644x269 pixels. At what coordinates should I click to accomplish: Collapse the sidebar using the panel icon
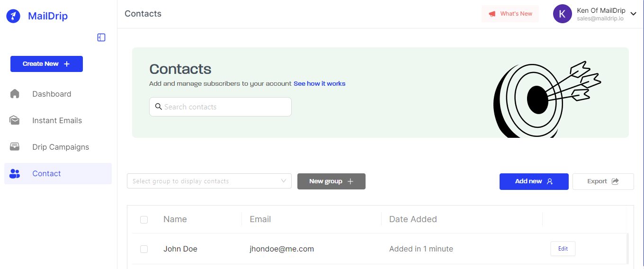pyautogui.click(x=101, y=37)
